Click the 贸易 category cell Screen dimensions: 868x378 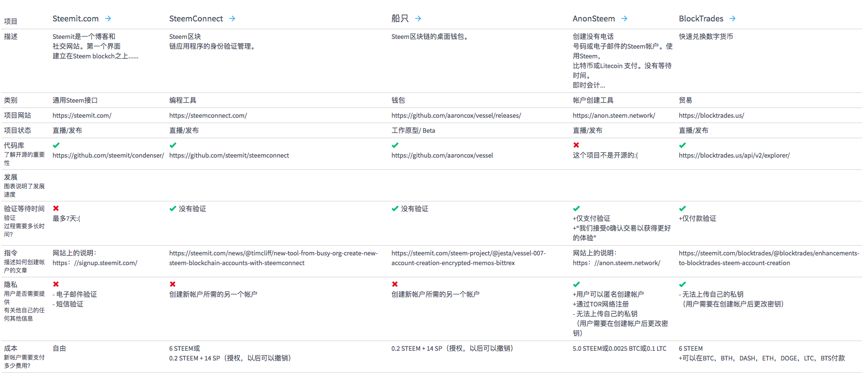686,100
